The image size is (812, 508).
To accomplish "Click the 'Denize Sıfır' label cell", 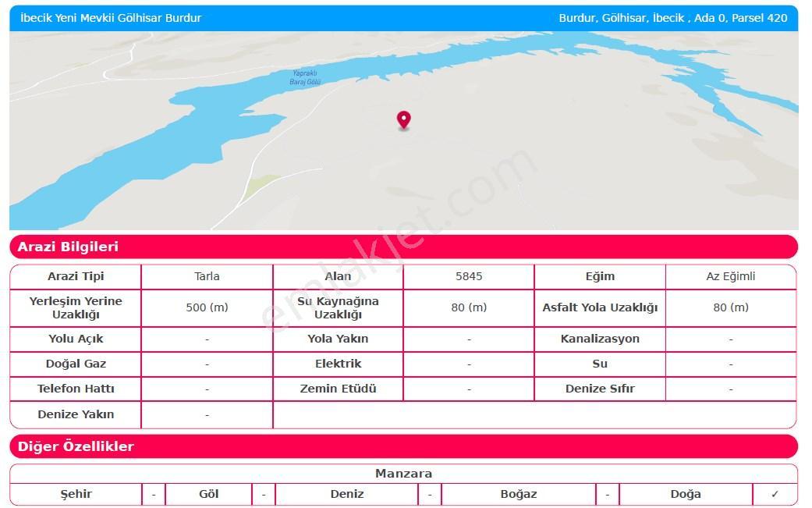I will (x=600, y=389).
